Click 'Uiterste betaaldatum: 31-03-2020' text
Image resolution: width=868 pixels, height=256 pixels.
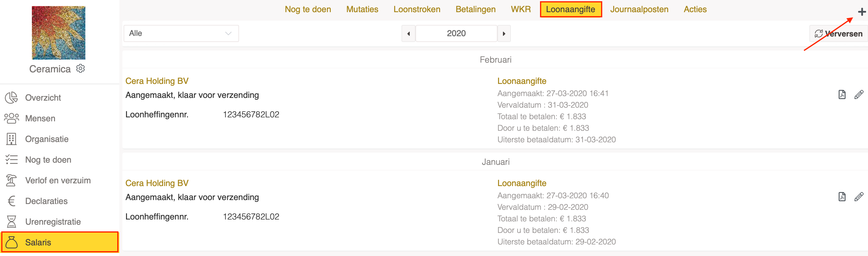coord(556,140)
